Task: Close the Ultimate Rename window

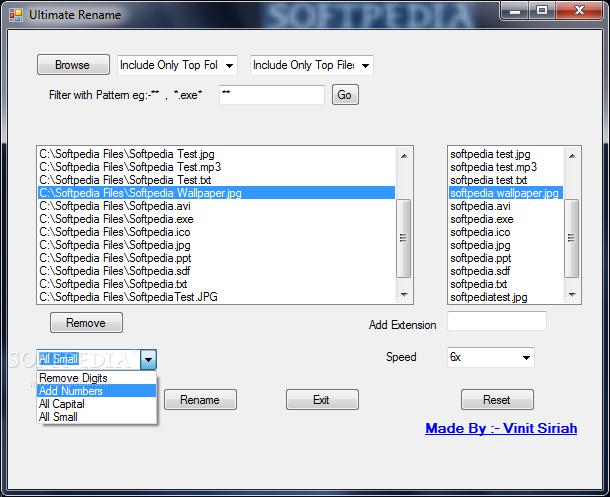Action: click(x=579, y=11)
